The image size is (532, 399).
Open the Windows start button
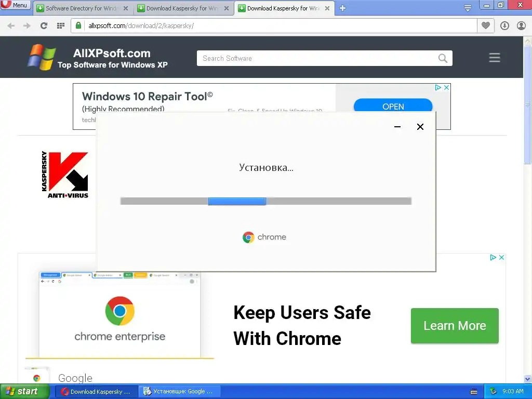pos(24,392)
